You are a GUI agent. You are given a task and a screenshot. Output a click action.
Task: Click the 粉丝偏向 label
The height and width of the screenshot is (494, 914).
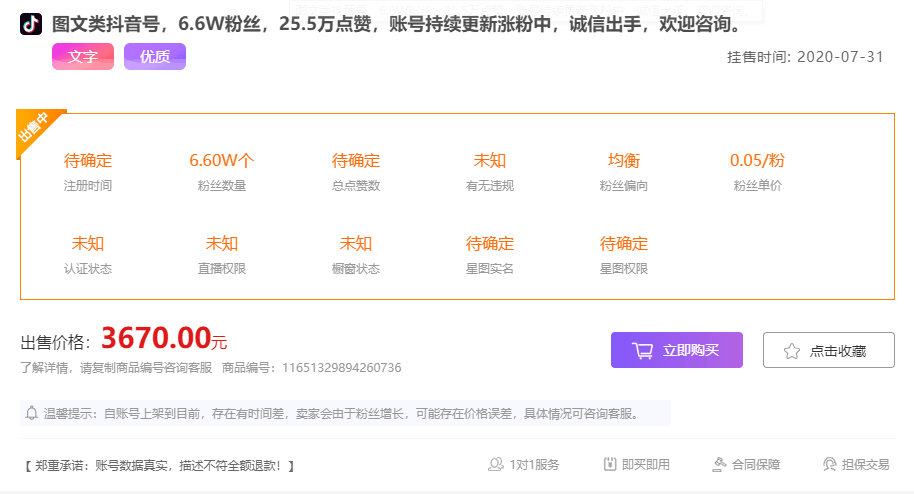624,185
